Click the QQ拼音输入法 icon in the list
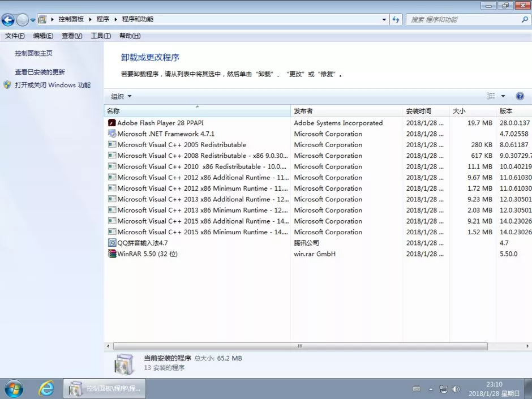This screenshot has width=532, height=399. (x=111, y=243)
